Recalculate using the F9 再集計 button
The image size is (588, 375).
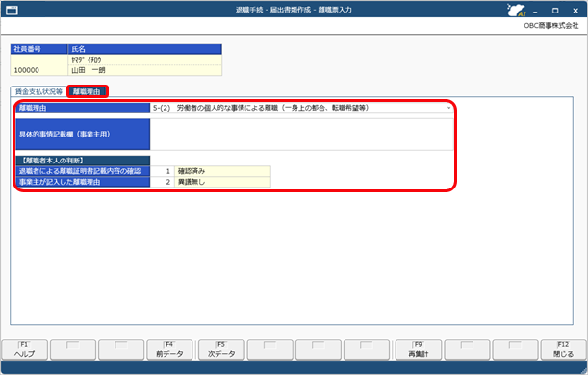[x=418, y=350]
